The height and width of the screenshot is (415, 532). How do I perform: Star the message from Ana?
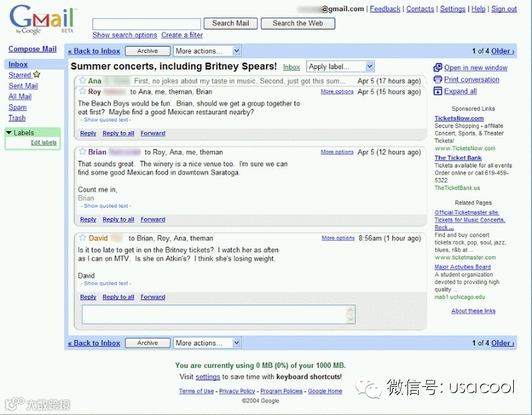[82, 80]
